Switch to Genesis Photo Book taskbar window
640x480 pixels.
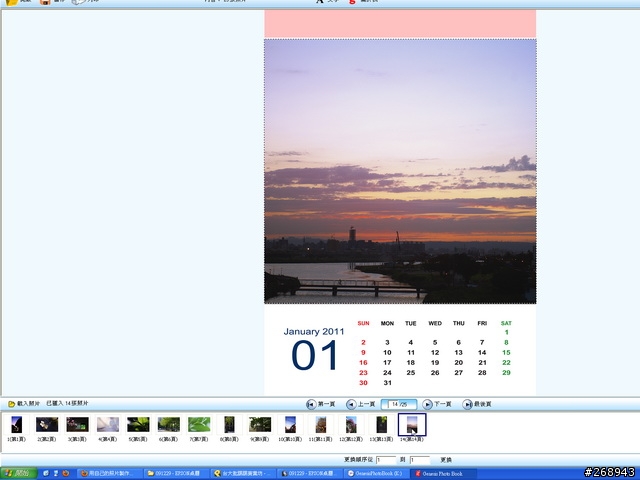(x=443, y=473)
